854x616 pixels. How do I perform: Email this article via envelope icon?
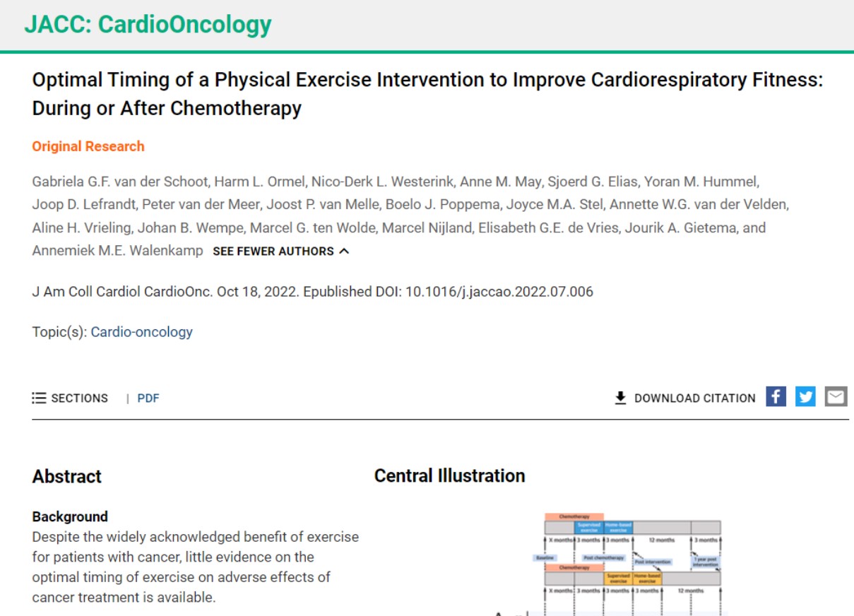836,397
